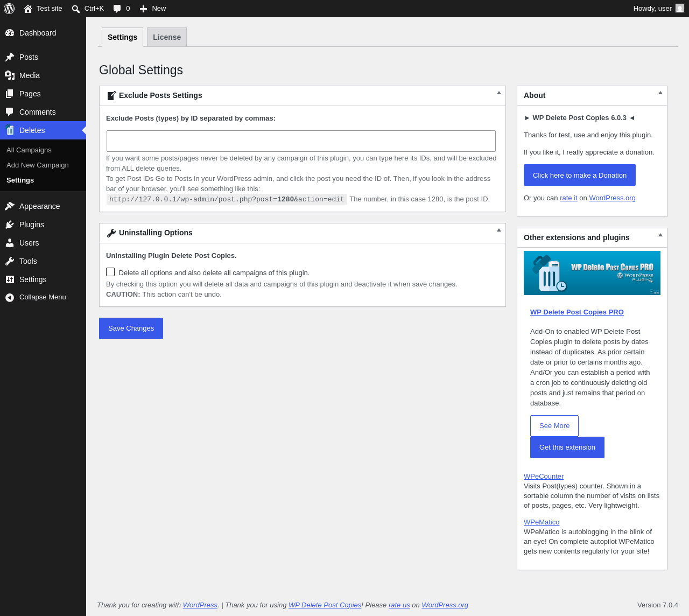The height and width of the screenshot is (616, 689).
Task: Open the WPeMatico link
Action: (x=542, y=522)
